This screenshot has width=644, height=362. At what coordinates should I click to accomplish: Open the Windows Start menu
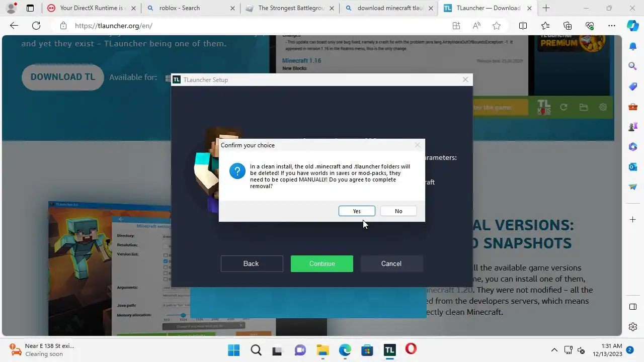coord(233,350)
